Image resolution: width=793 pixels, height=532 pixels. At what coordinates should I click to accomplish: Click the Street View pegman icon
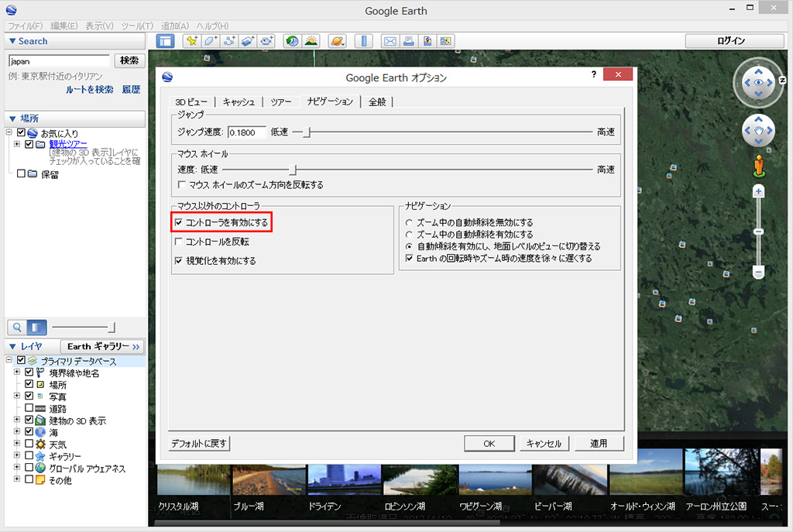tap(758, 166)
